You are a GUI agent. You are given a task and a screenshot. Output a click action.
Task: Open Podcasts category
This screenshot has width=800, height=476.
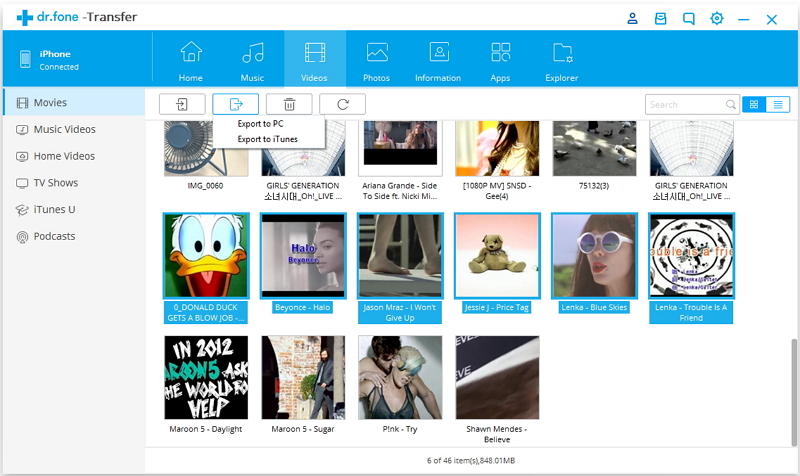(74, 236)
